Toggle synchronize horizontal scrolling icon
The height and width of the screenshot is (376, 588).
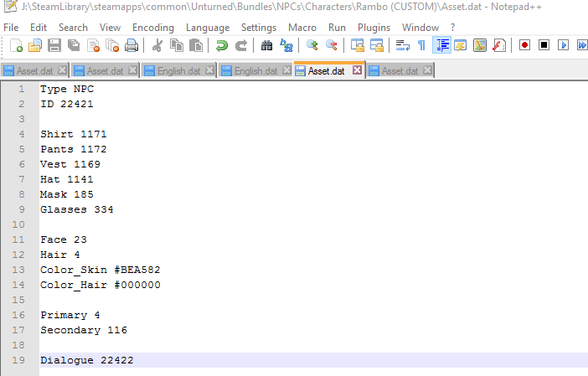[x=376, y=45]
